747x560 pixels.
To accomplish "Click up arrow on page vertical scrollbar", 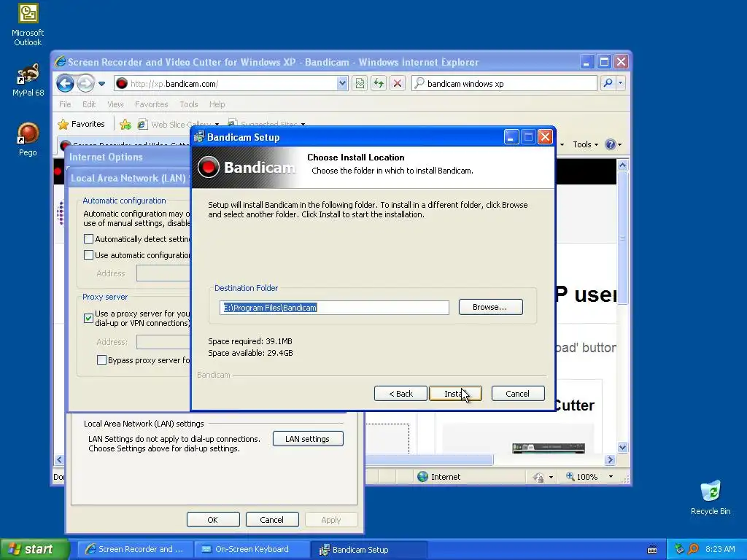I will click(x=623, y=166).
